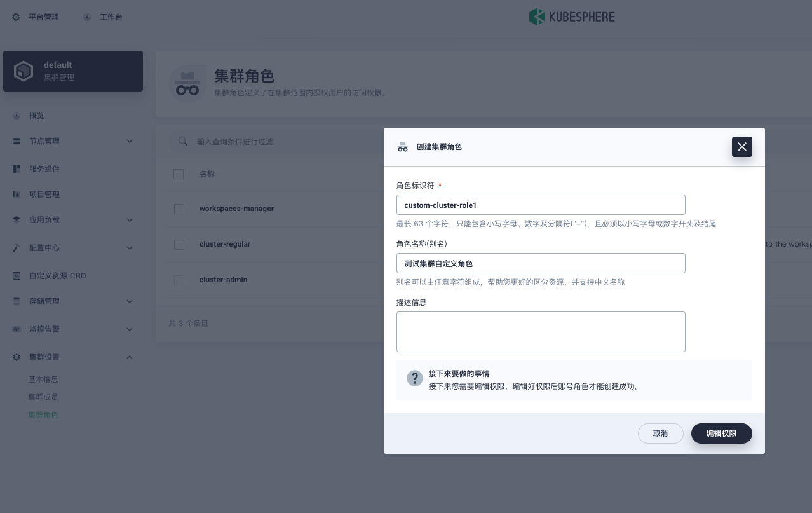
Task: Select the cluster-regular row checkbox
Action: [179, 245]
